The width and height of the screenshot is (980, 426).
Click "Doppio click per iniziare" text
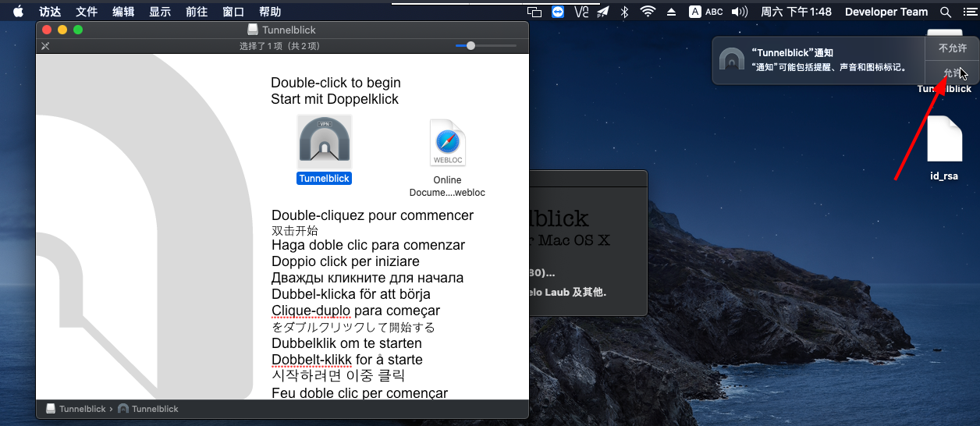click(x=346, y=261)
